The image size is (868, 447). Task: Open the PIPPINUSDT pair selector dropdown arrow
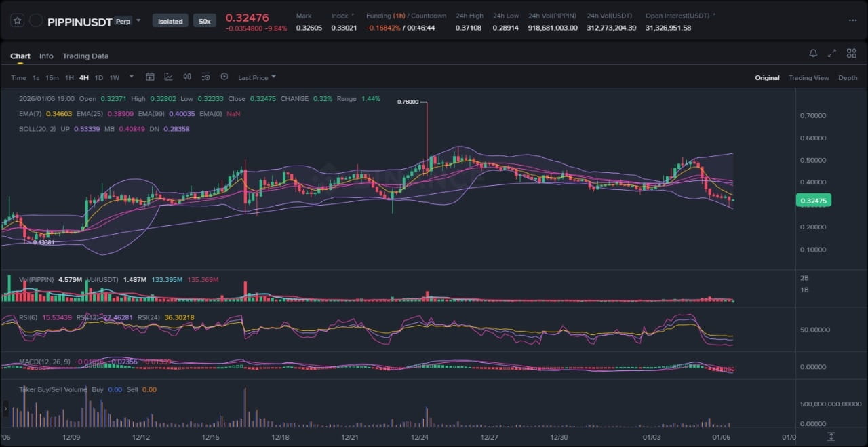(139, 20)
